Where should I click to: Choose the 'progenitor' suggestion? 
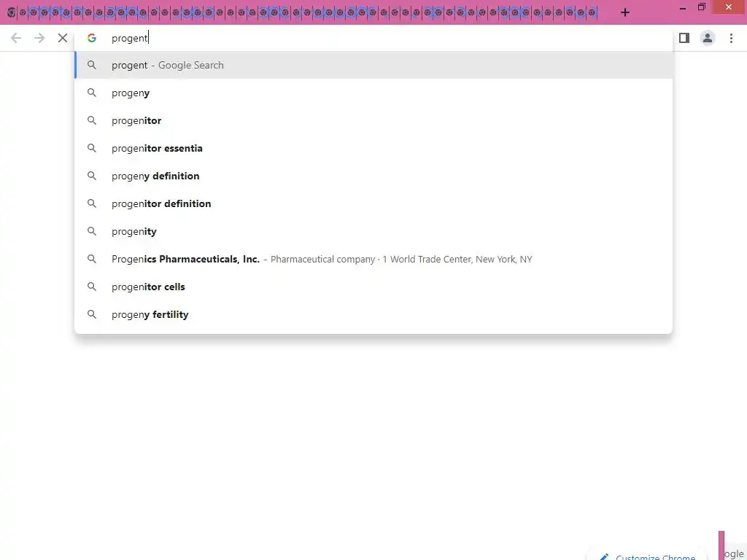coord(373,120)
